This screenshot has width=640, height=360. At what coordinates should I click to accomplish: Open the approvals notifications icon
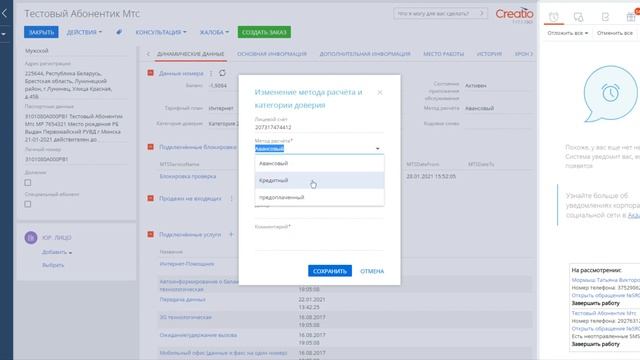pyautogui.click(x=605, y=17)
